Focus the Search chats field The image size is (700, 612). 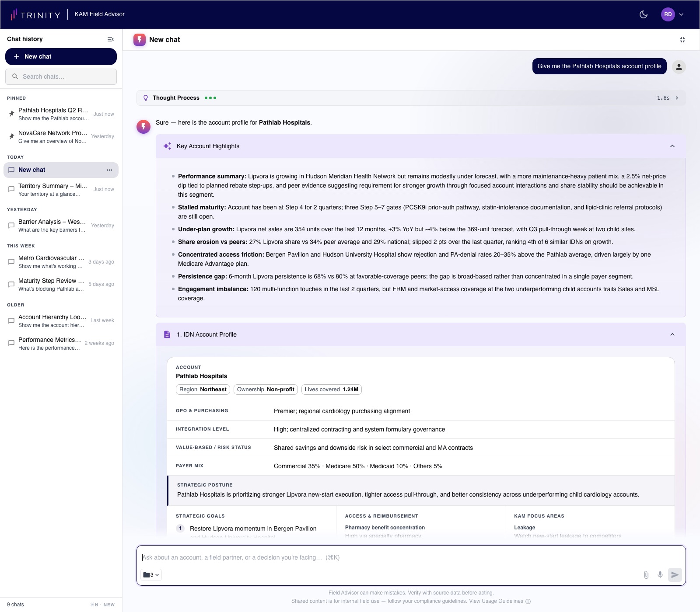(61, 76)
